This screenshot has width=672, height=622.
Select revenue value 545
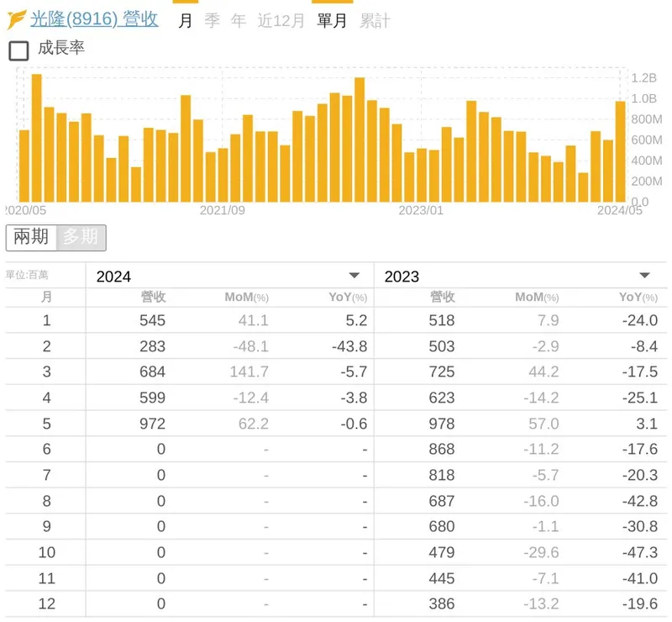point(153,320)
